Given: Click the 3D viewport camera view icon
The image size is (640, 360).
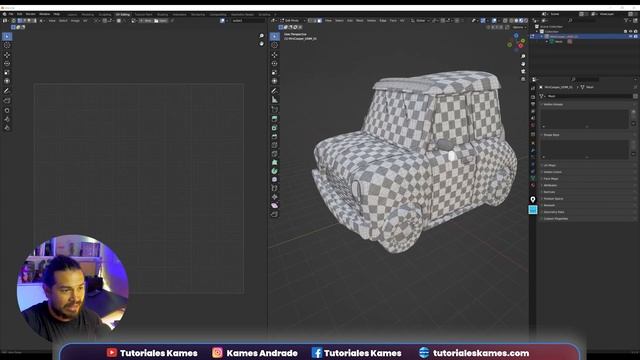Looking at the screenshot, I should click(523, 71).
